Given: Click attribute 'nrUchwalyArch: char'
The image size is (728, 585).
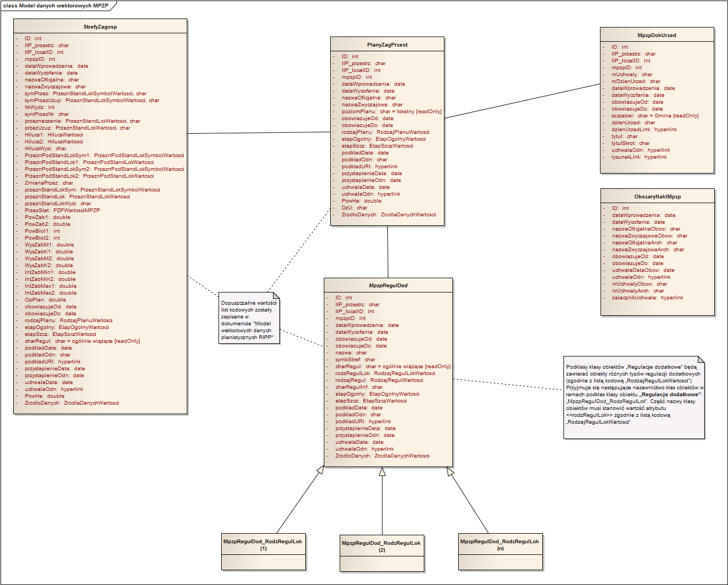Looking at the screenshot, I should click(x=638, y=291).
